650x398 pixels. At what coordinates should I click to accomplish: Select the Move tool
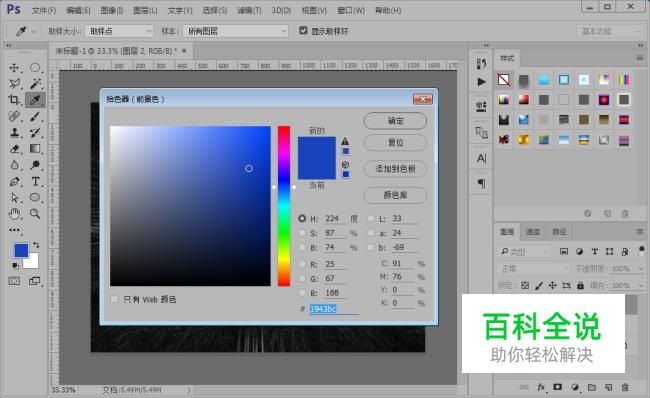[15, 68]
